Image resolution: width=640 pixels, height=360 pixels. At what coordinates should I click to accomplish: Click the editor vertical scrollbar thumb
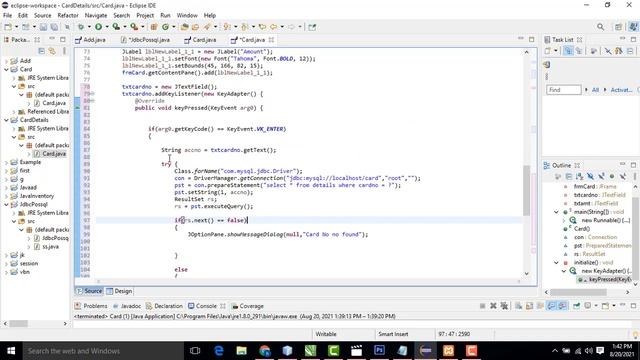tap(526, 190)
